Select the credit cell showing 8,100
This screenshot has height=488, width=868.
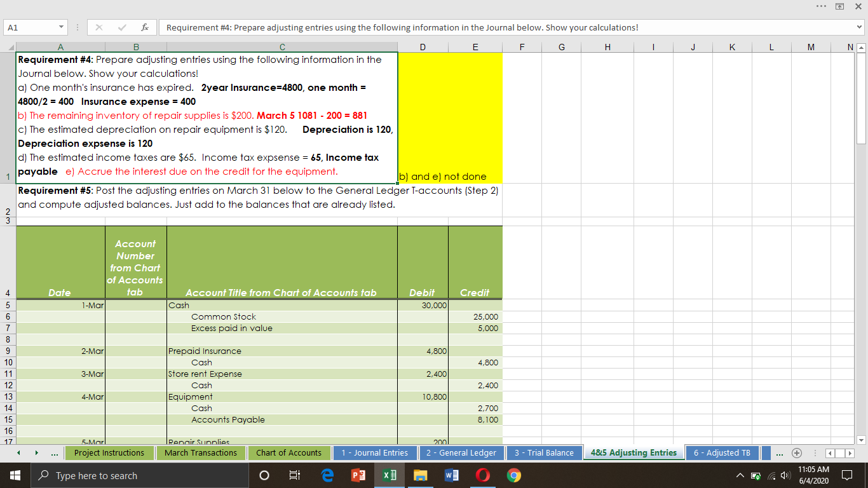point(475,419)
